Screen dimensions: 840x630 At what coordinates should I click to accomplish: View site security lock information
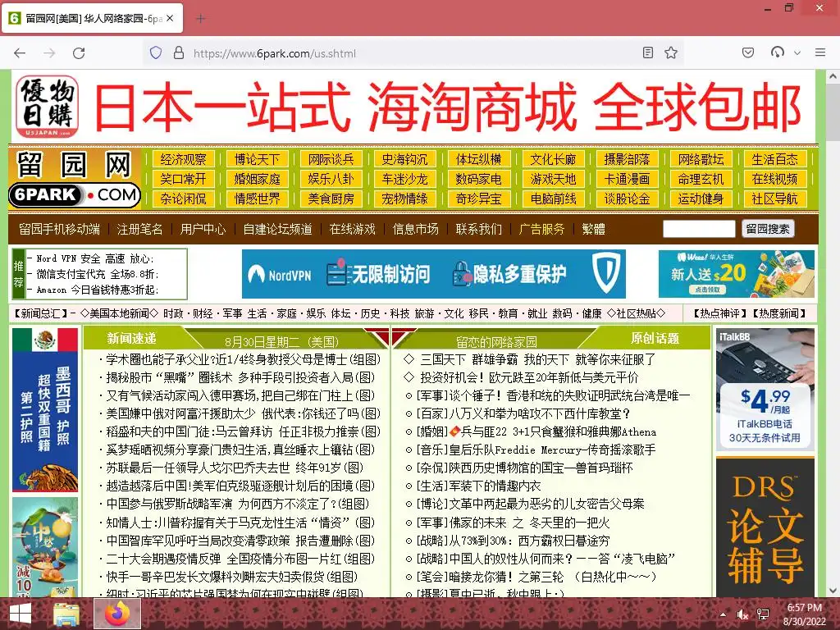pyautogui.click(x=179, y=52)
